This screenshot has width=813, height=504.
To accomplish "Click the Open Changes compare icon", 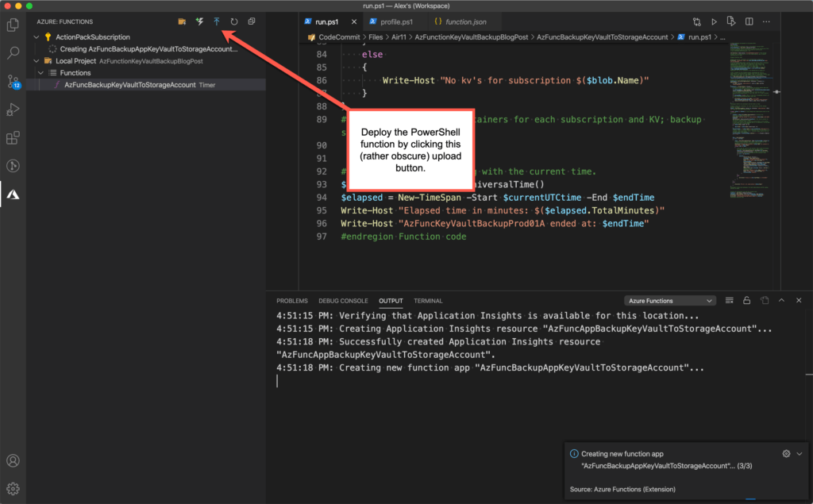I will pyautogui.click(x=697, y=21).
